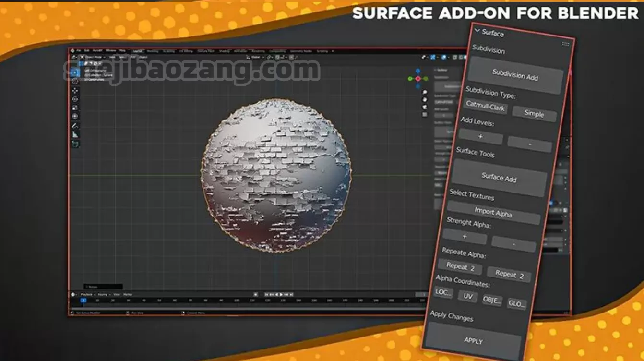Set alpha coordinates to UV
Image resolution: width=644 pixels, height=361 pixels.
pos(467,297)
